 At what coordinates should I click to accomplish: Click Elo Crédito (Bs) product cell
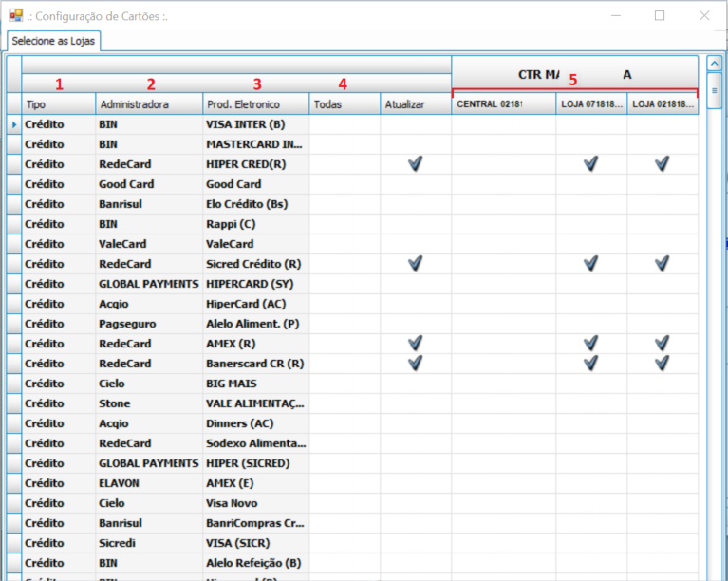[x=256, y=204]
